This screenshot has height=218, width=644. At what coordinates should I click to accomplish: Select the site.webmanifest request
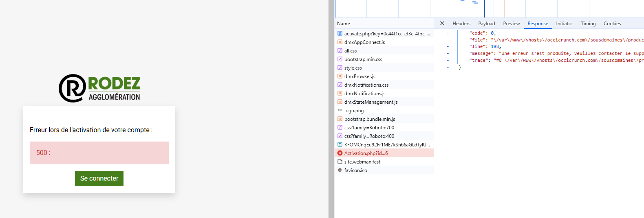pyautogui.click(x=384, y=161)
